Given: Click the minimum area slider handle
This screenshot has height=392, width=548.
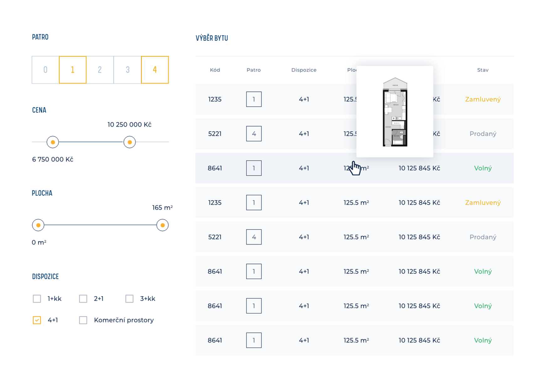Looking at the screenshot, I should [38, 225].
